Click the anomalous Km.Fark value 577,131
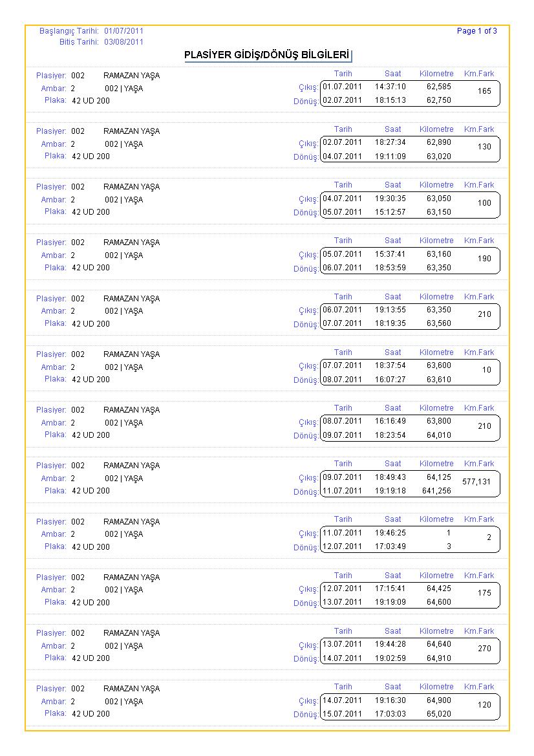This screenshot has width=534, height=756. tap(476, 482)
